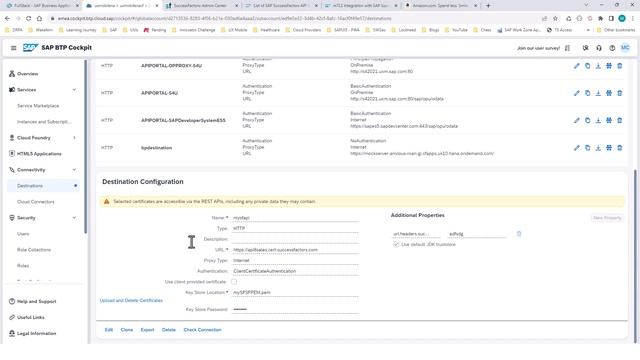Delete the APIPORTAL-S4U destination with its trash icon

pyautogui.click(x=620, y=93)
